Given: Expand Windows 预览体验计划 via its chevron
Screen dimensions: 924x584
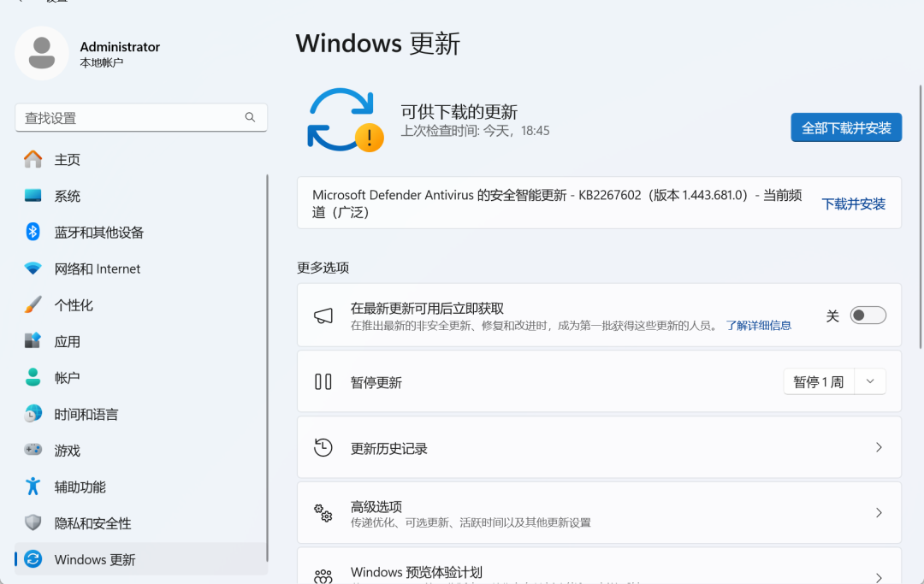Looking at the screenshot, I should coord(879,578).
